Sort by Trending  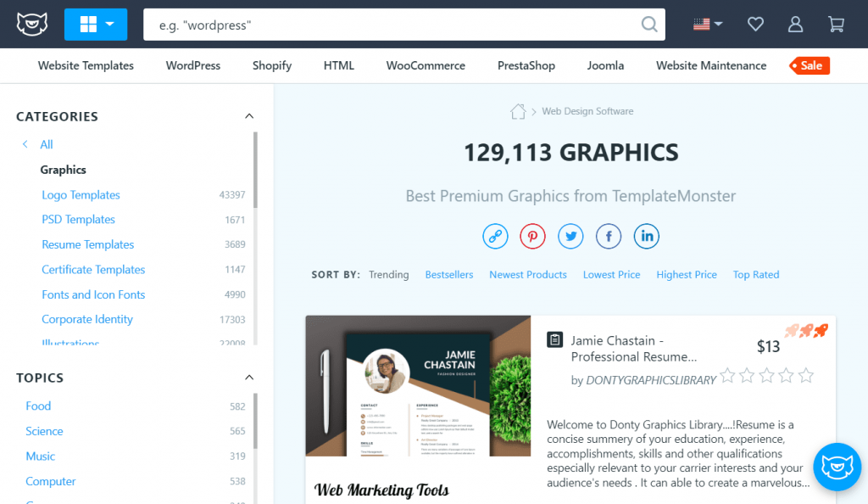coord(388,275)
